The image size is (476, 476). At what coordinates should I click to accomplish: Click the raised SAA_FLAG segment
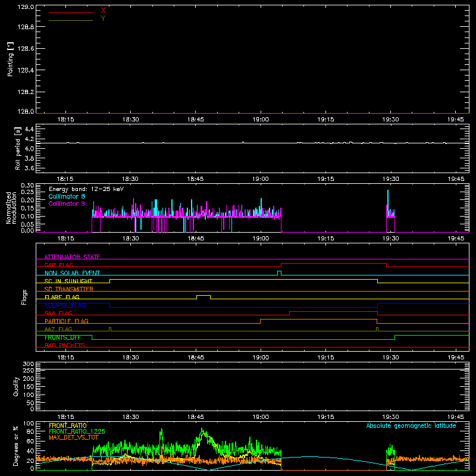coord(333,312)
